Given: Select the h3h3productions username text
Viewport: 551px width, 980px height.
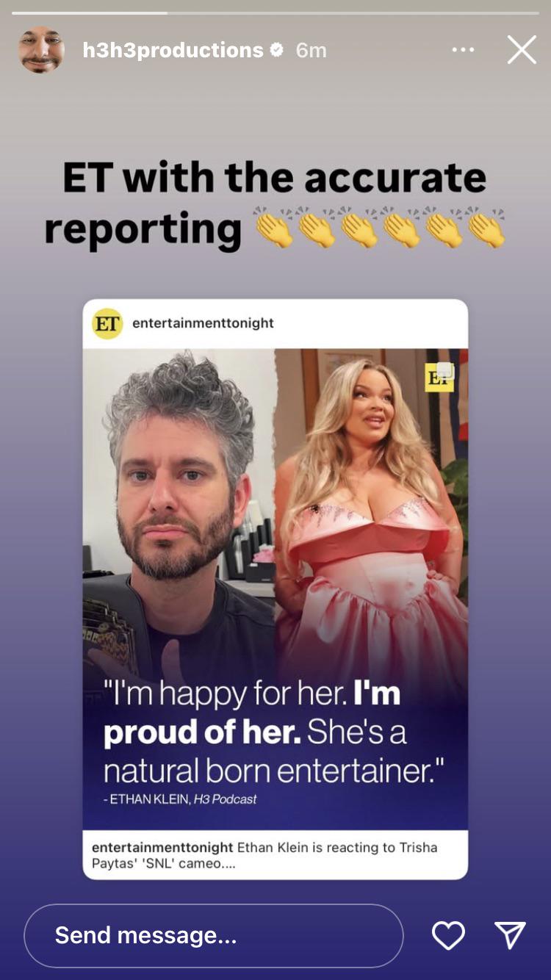Looking at the screenshot, I should point(173,50).
